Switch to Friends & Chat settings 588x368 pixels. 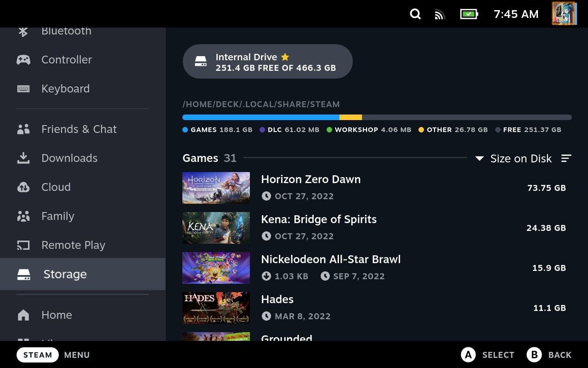(x=79, y=129)
